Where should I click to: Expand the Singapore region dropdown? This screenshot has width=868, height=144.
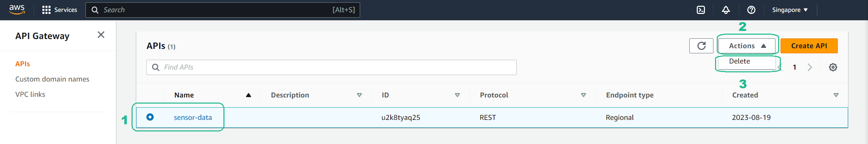tap(790, 10)
